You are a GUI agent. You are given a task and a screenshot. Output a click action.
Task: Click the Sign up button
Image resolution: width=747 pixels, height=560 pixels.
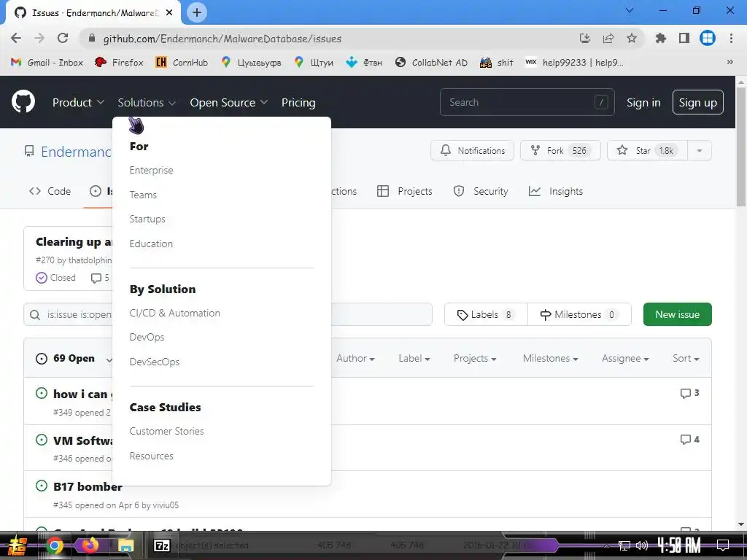[697, 102]
